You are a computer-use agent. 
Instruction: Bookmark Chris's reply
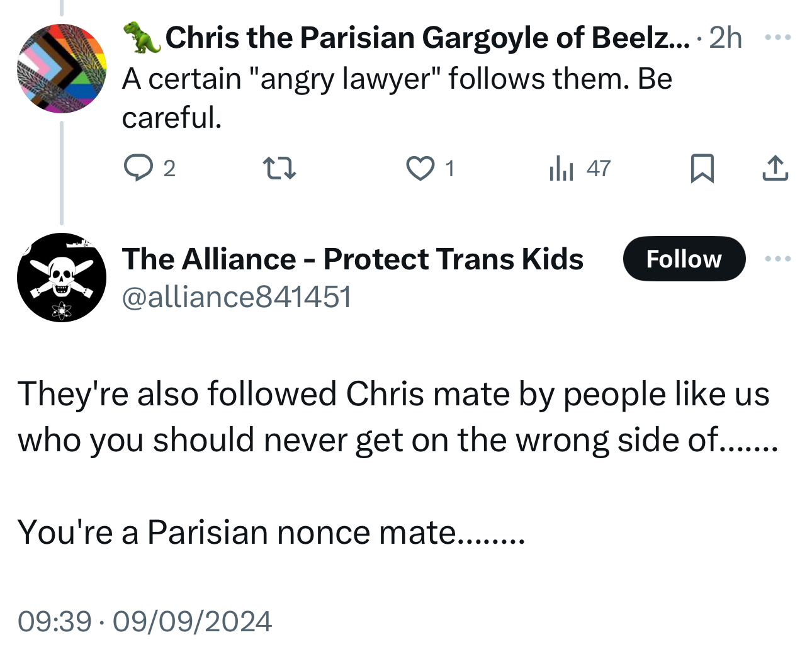[702, 168]
